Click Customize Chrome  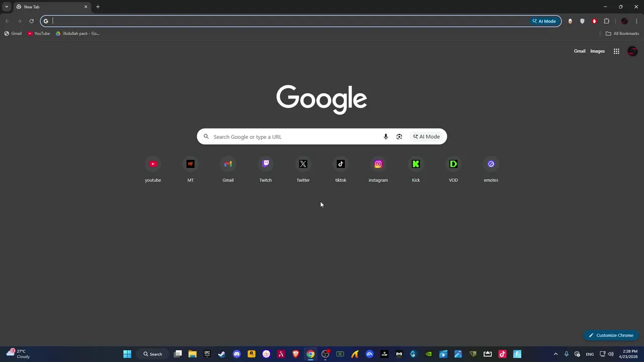[611, 335]
